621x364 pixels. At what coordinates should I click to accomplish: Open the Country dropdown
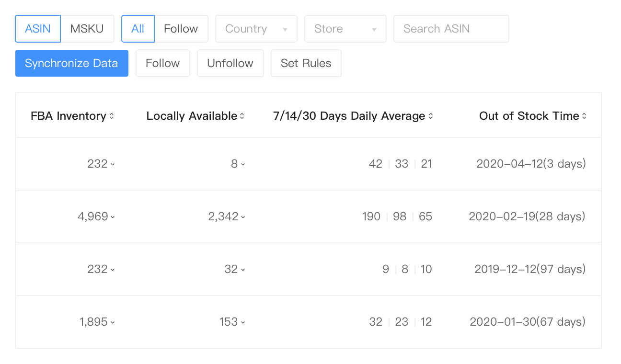coord(256,29)
